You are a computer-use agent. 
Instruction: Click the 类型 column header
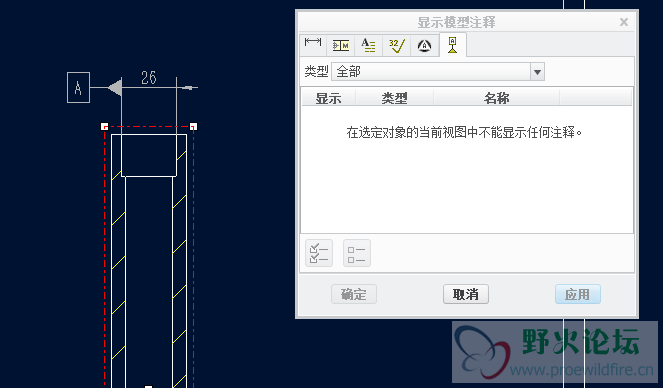pyautogui.click(x=394, y=98)
